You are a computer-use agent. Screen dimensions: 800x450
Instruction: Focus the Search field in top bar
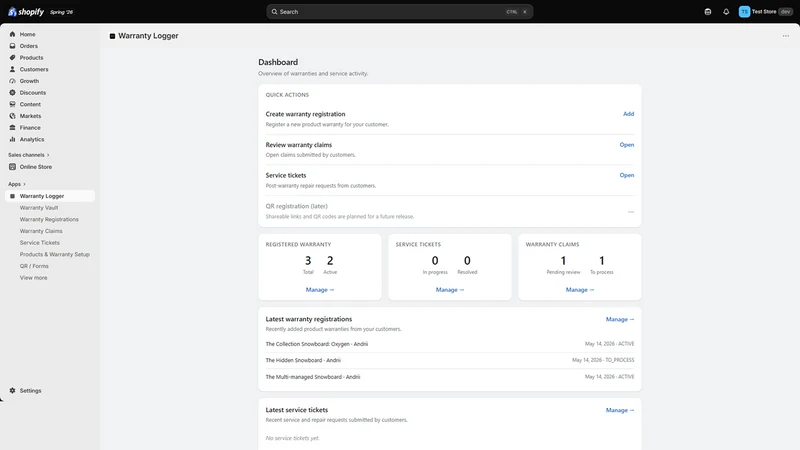point(399,12)
